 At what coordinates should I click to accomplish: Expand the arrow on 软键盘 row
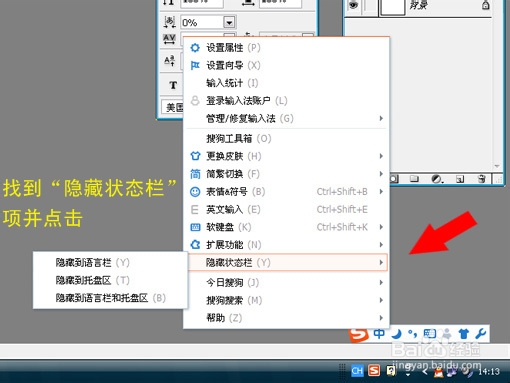pyautogui.click(x=381, y=227)
